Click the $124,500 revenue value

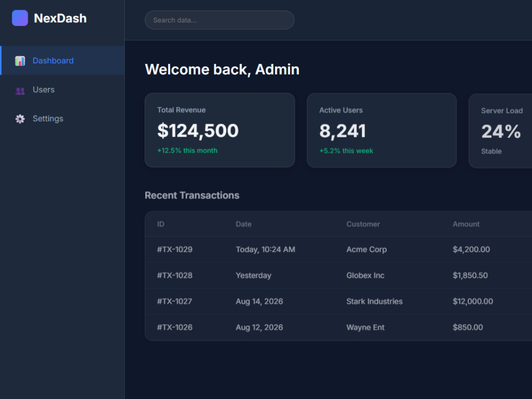click(198, 131)
